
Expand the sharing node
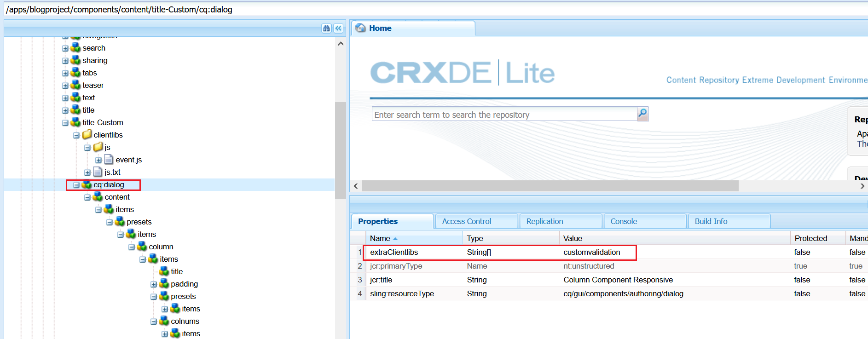coord(65,61)
